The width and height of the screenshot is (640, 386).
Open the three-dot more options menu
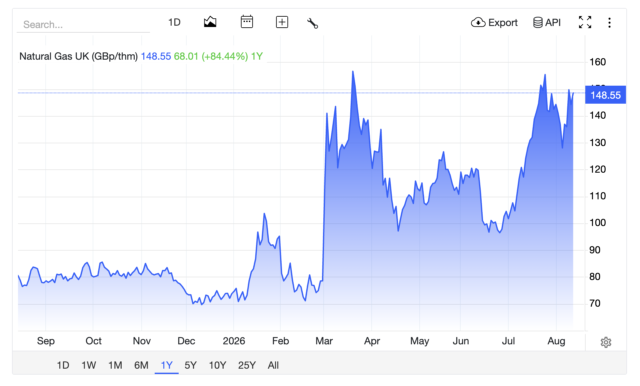coord(609,22)
